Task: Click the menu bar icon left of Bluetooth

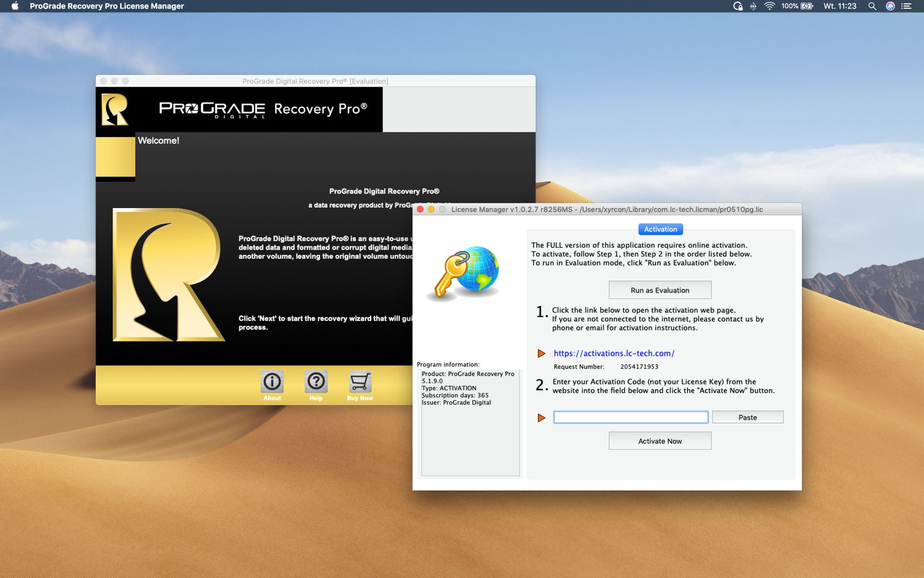Action: 738,6
